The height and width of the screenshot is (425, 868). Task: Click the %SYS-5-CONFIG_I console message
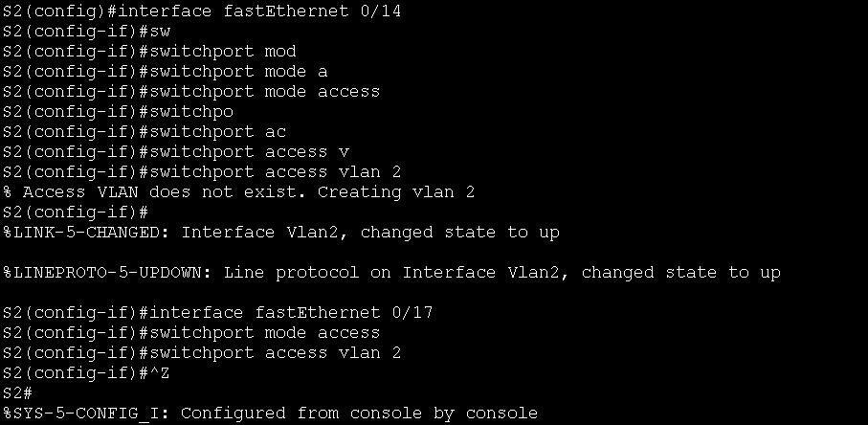[x=270, y=413]
